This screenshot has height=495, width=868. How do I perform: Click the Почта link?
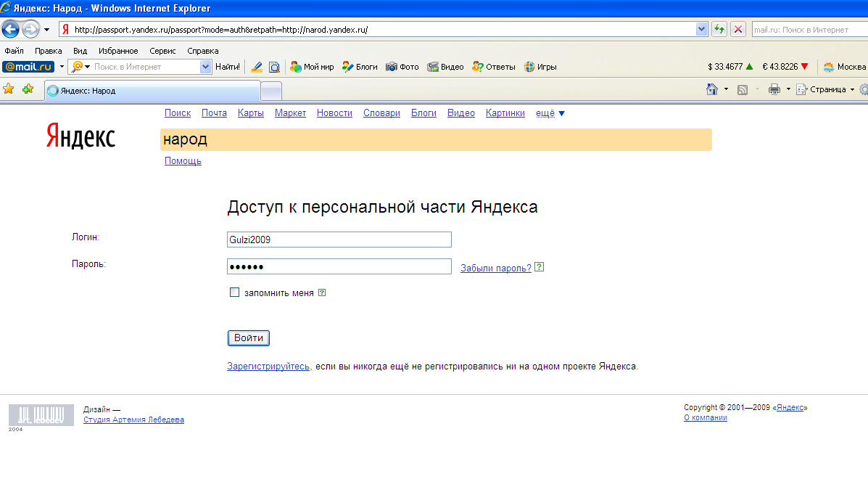pyautogui.click(x=214, y=113)
